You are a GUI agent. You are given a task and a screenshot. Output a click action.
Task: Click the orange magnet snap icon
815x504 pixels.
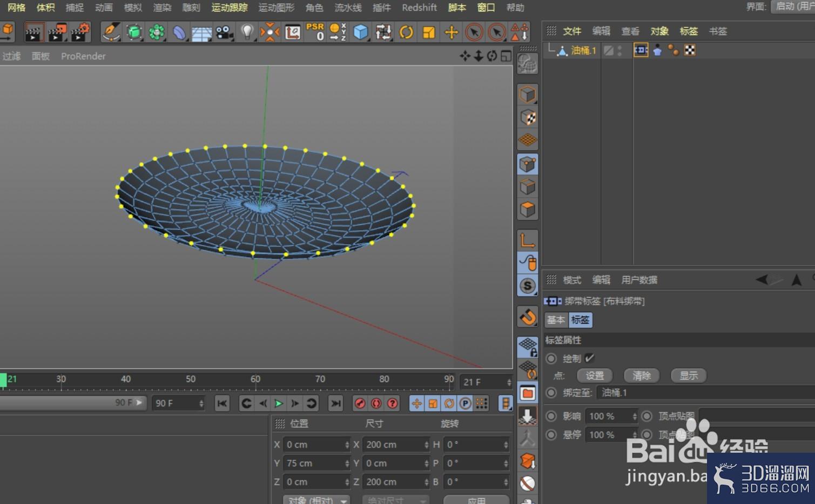(527, 317)
